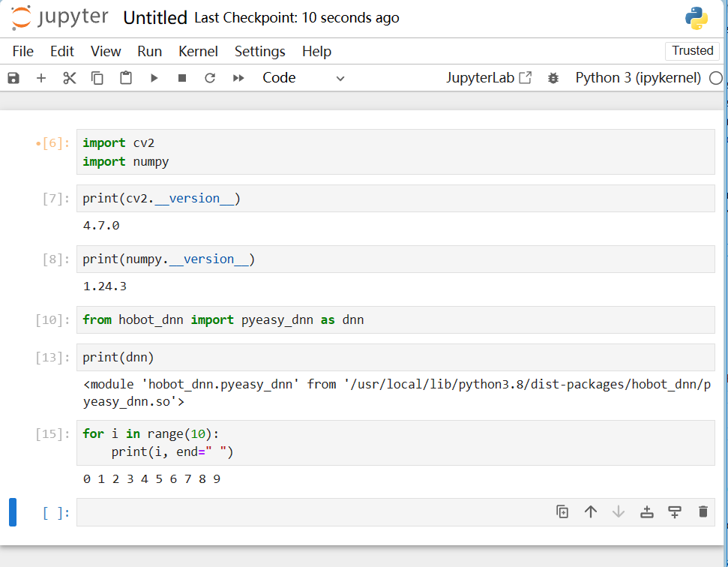
Task: Open notebook in JupyterLab link
Action: 489,78
